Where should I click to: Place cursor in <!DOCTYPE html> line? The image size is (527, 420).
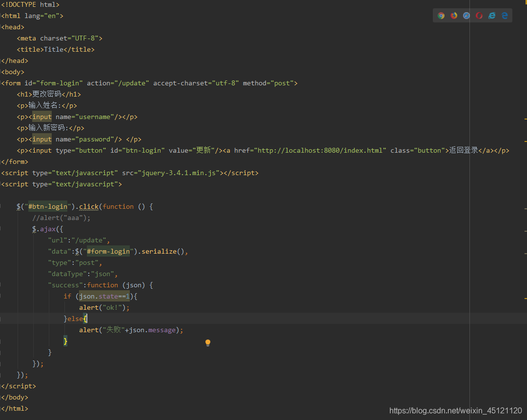pyautogui.click(x=30, y=5)
